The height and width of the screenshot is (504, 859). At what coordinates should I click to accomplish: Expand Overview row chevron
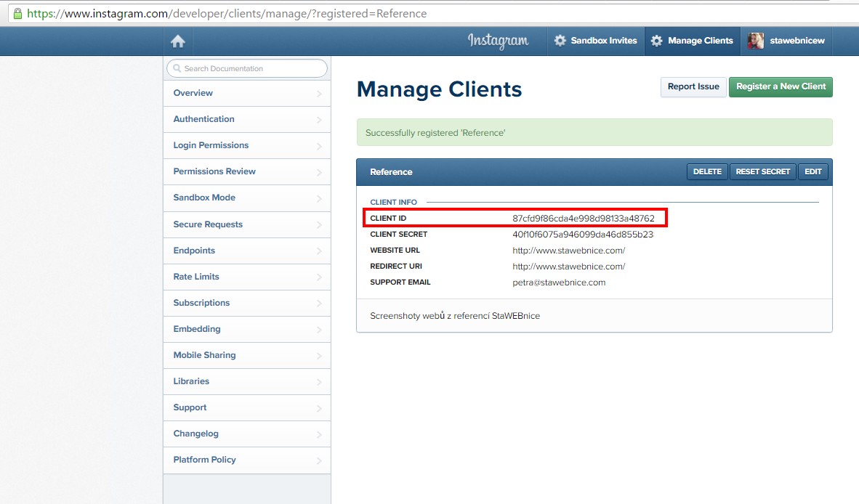click(319, 94)
